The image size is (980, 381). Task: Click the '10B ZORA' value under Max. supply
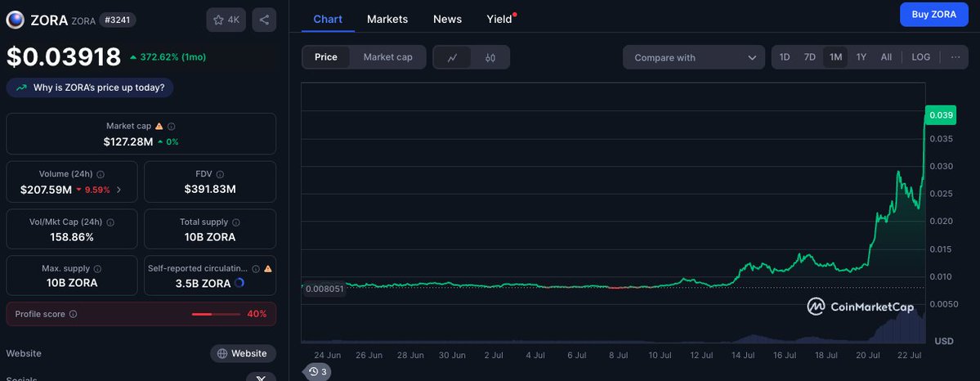[x=72, y=283]
